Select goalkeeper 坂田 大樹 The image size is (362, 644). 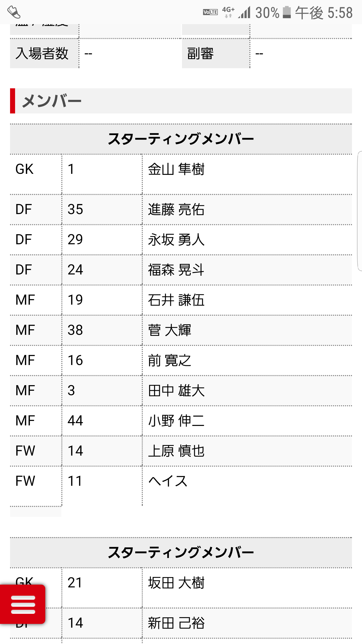click(x=176, y=583)
